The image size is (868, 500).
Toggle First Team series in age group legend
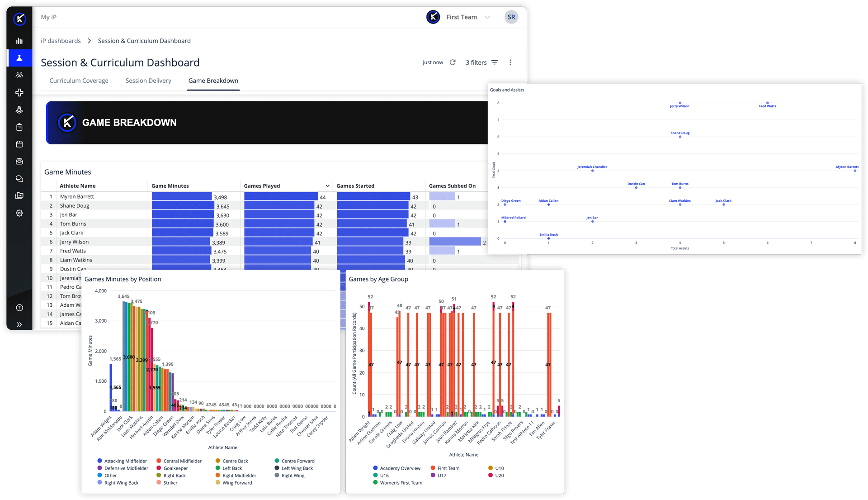[445, 468]
